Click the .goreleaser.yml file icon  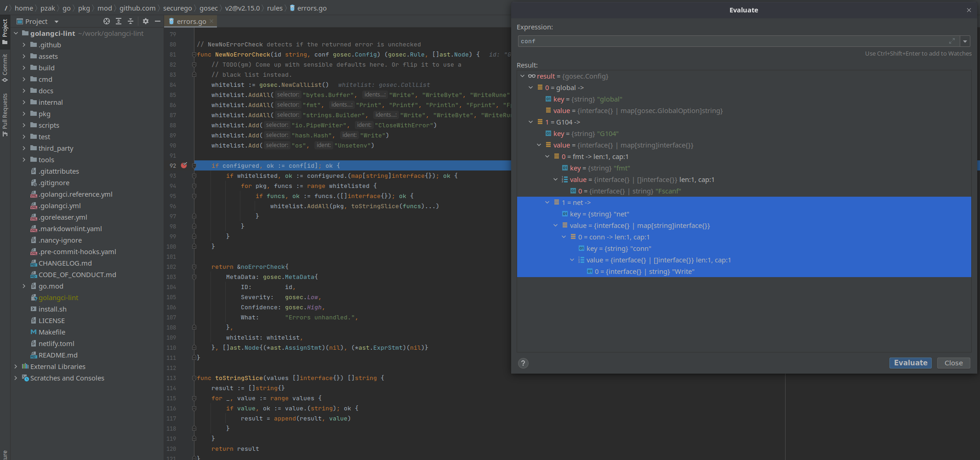(x=34, y=217)
